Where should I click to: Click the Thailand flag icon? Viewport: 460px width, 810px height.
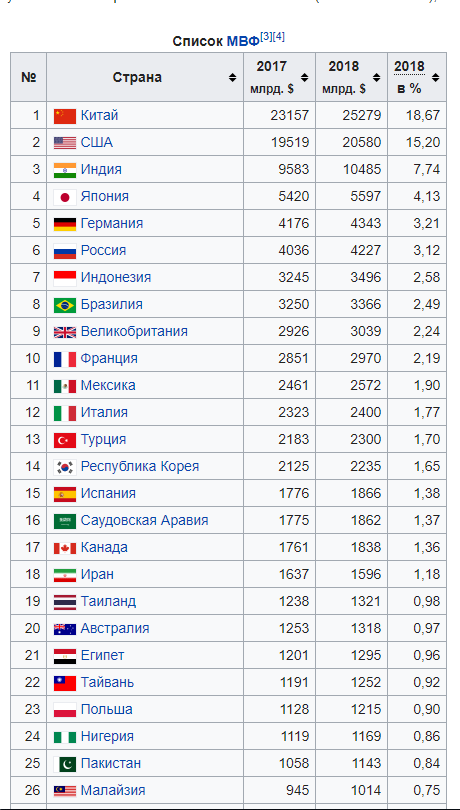pos(65,602)
